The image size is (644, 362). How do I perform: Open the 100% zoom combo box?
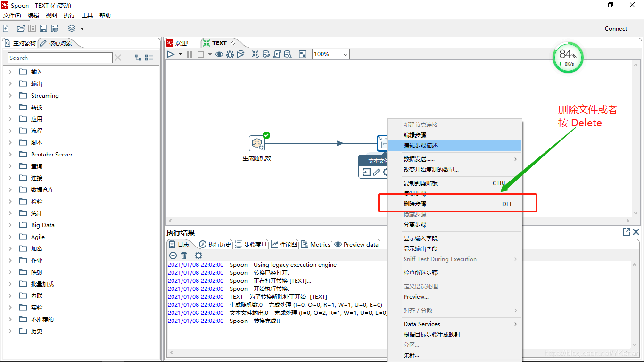pyautogui.click(x=331, y=54)
